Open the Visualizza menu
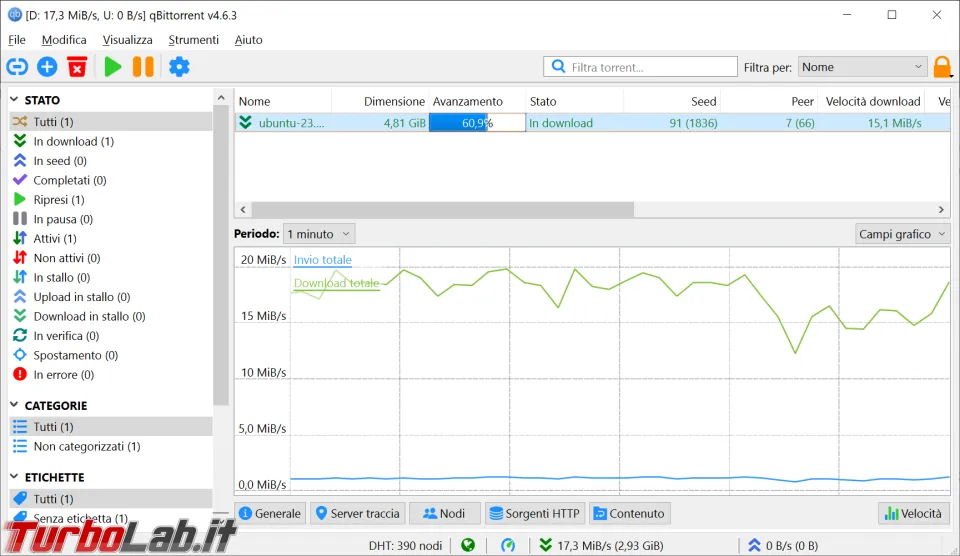The image size is (960, 556). [x=127, y=40]
